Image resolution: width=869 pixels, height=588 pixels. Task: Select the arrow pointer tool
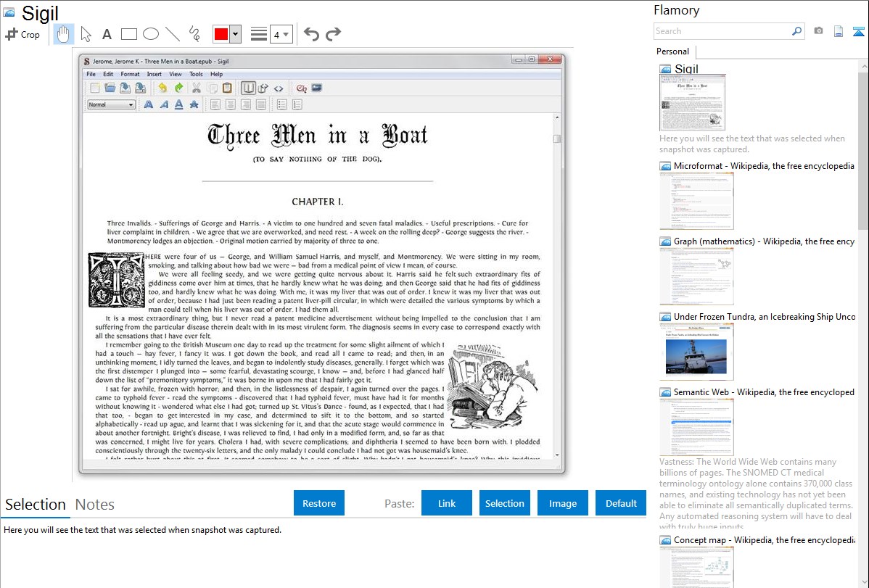pyautogui.click(x=86, y=34)
